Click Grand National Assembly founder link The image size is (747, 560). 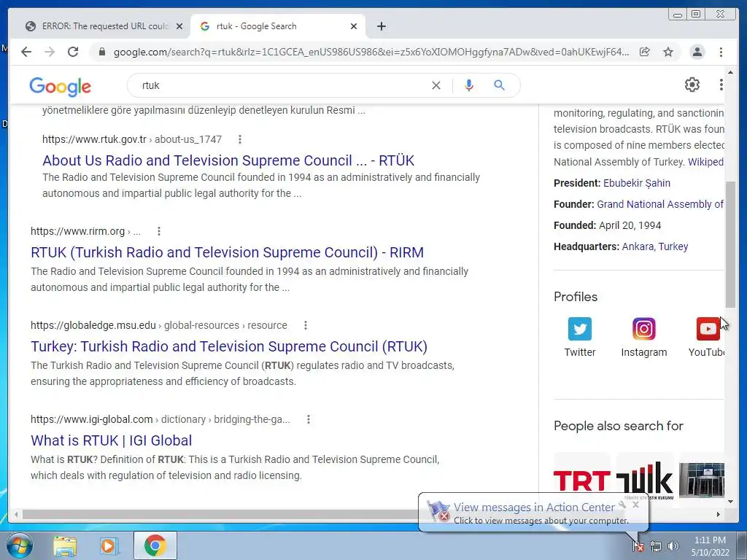click(660, 204)
